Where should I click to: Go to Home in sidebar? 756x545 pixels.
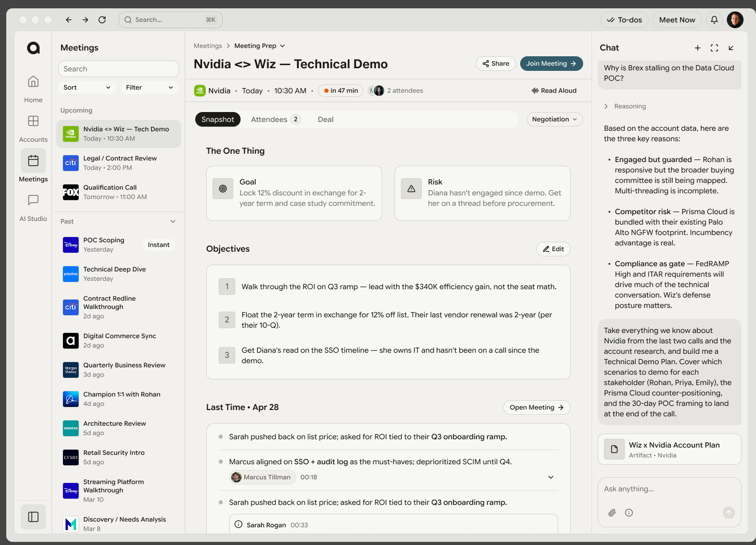(x=33, y=89)
